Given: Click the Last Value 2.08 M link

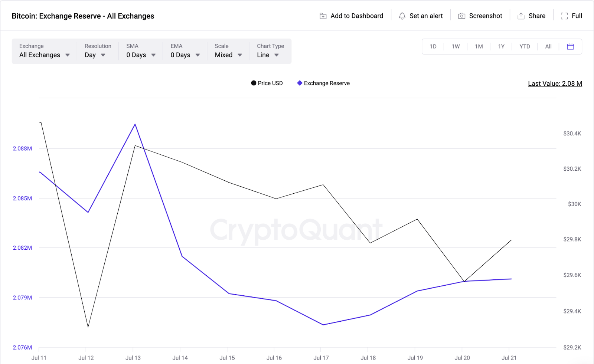Looking at the screenshot, I should coord(555,83).
